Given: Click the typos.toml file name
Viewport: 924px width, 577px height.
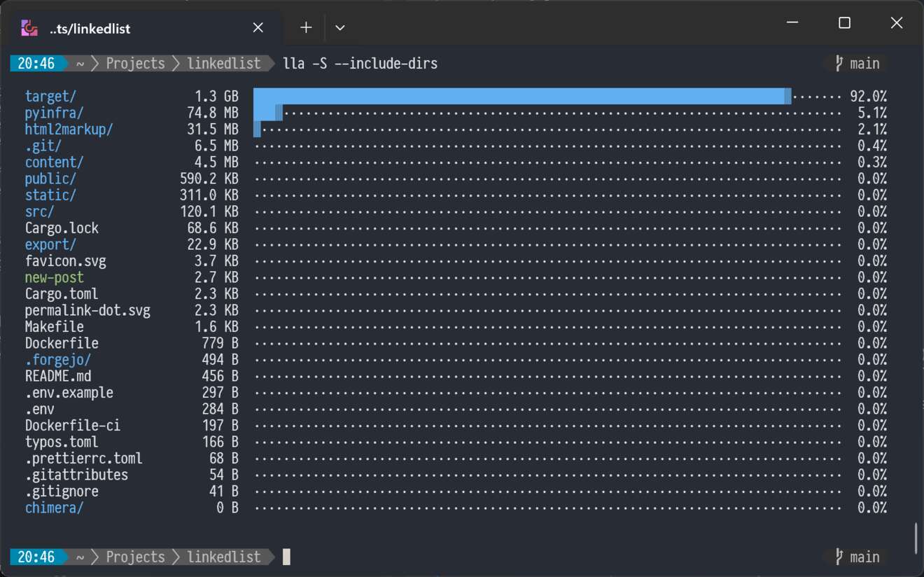Looking at the screenshot, I should pos(62,442).
